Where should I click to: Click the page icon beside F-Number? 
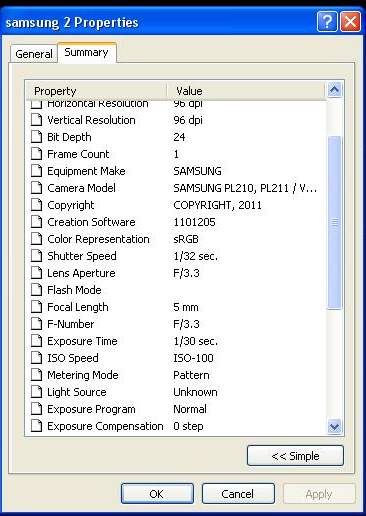coord(37,324)
